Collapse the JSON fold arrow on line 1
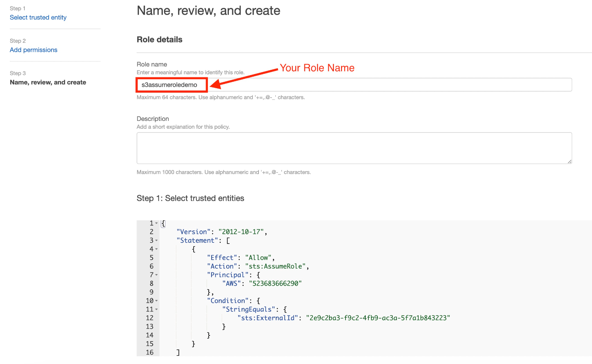This screenshot has width=592, height=364. (156, 223)
